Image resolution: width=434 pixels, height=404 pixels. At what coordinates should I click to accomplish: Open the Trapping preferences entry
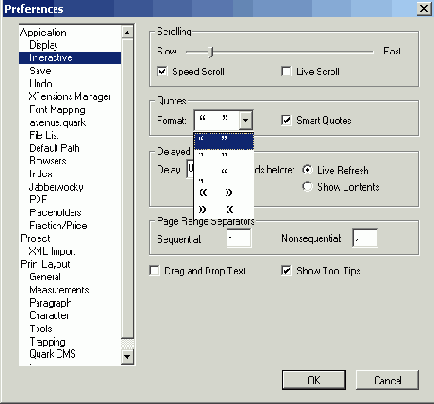[47, 342]
